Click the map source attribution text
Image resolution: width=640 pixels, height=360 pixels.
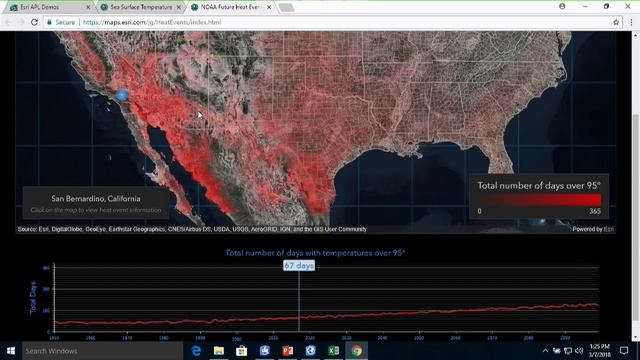(x=192, y=229)
